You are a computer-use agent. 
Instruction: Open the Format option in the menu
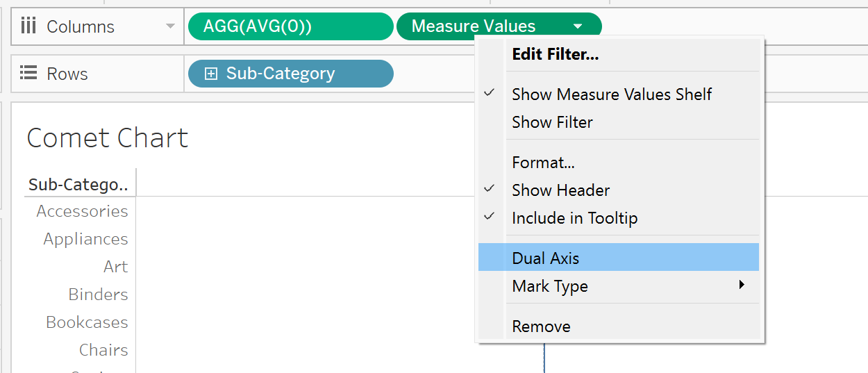543,163
